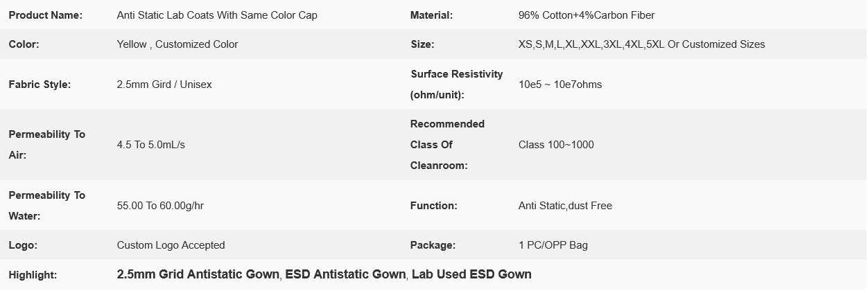The width and height of the screenshot is (868, 293).
Task: Click the size list starting with "XS,S,M,L"
Action: coord(641,44)
